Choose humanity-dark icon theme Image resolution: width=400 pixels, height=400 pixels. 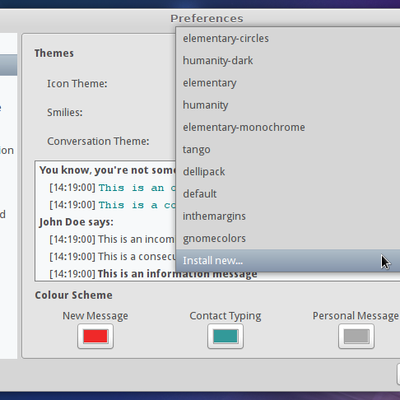click(x=288, y=61)
